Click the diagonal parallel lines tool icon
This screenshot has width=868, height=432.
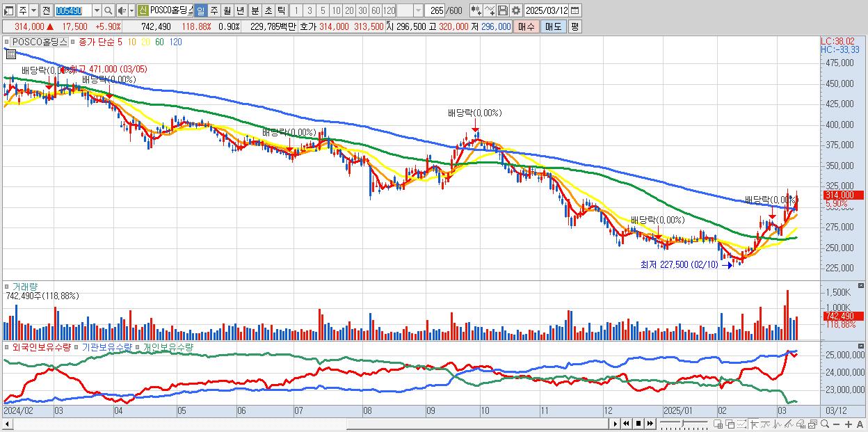point(789,424)
